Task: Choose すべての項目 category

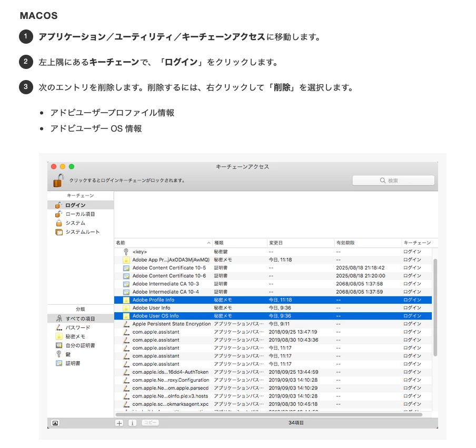Action: click(x=81, y=318)
